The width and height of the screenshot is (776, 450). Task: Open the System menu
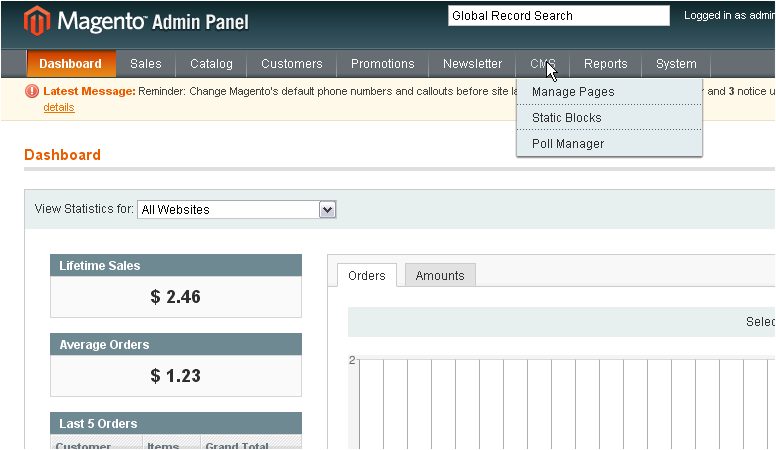click(x=676, y=64)
